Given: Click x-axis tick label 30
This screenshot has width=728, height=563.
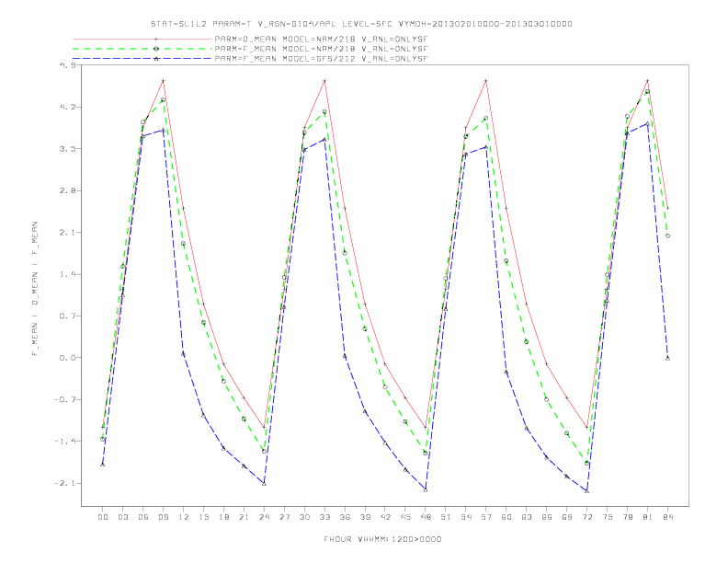Looking at the screenshot, I should tap(304, 517).
